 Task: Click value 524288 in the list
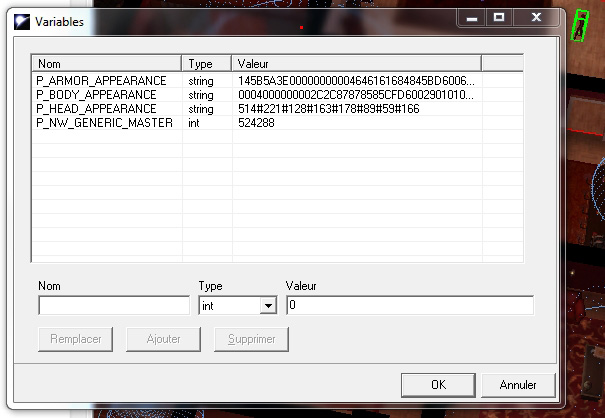click(x=256, y=123)
